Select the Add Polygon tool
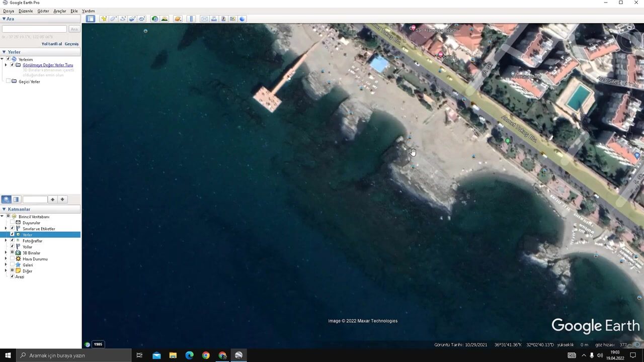644x362 pixels. tap(113, 19)
